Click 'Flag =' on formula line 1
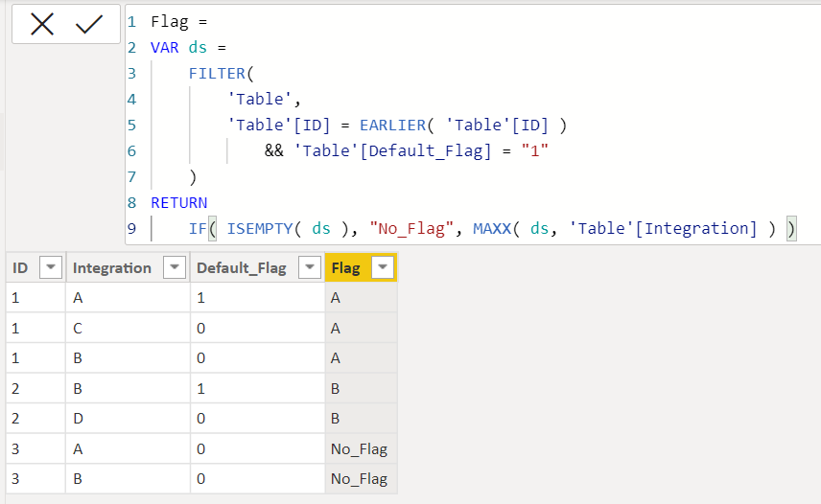 [x=179, y=22]
